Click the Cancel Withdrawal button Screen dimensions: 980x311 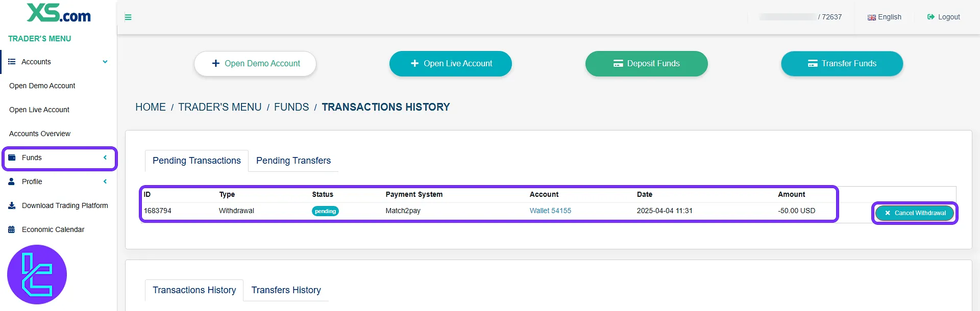tap(915, 213)
